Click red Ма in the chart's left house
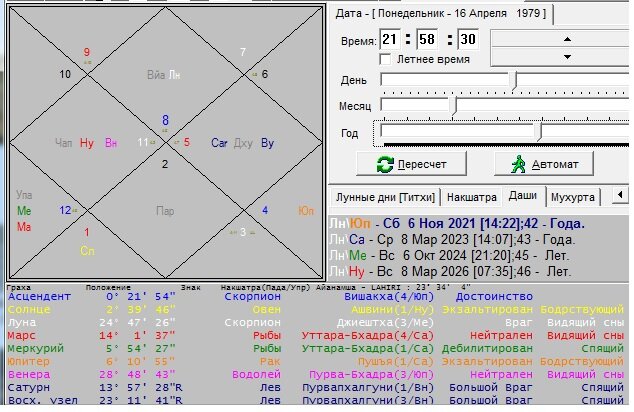 point(24,227)
